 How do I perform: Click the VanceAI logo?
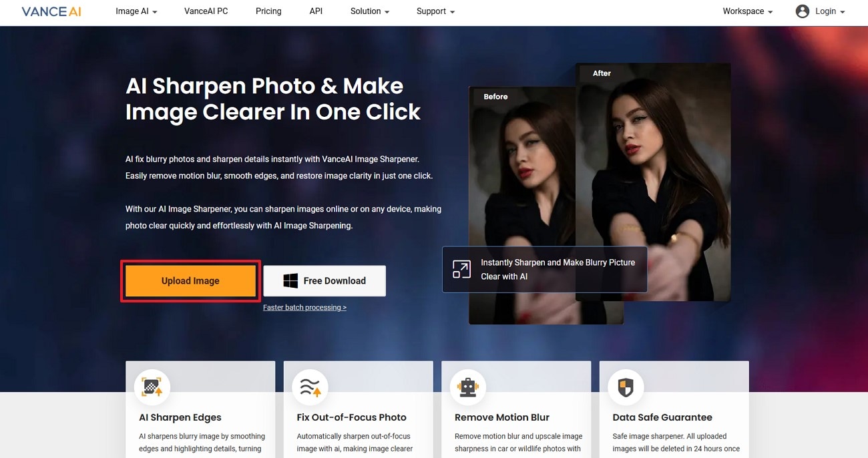(x=51, y=11)
